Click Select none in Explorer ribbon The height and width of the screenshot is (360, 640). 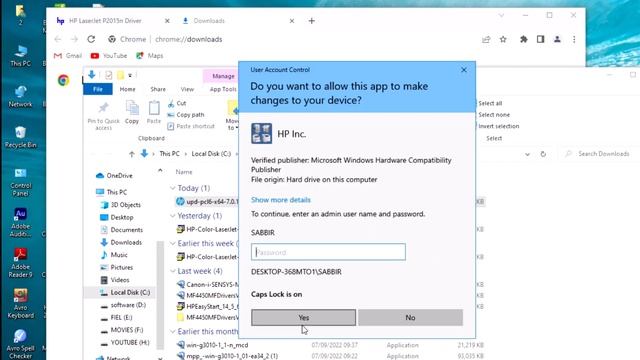[x=494, y=115]
